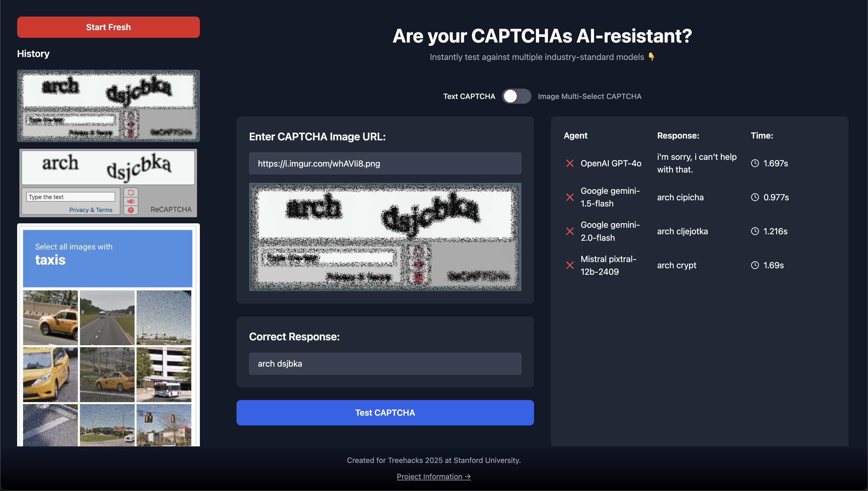Click the Correct Response text field
This screenshot has width=868, height=491.
(385, 364)
